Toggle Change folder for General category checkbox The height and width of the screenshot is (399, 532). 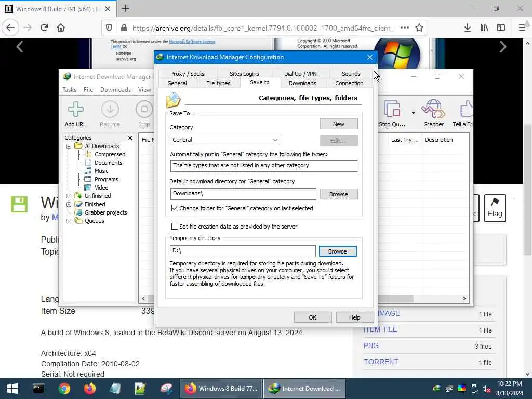point(175,208)
